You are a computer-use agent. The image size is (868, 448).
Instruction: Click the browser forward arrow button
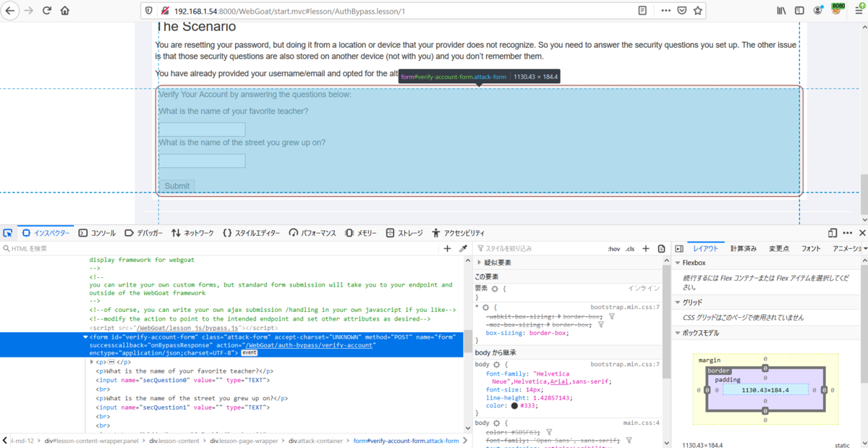28,11
